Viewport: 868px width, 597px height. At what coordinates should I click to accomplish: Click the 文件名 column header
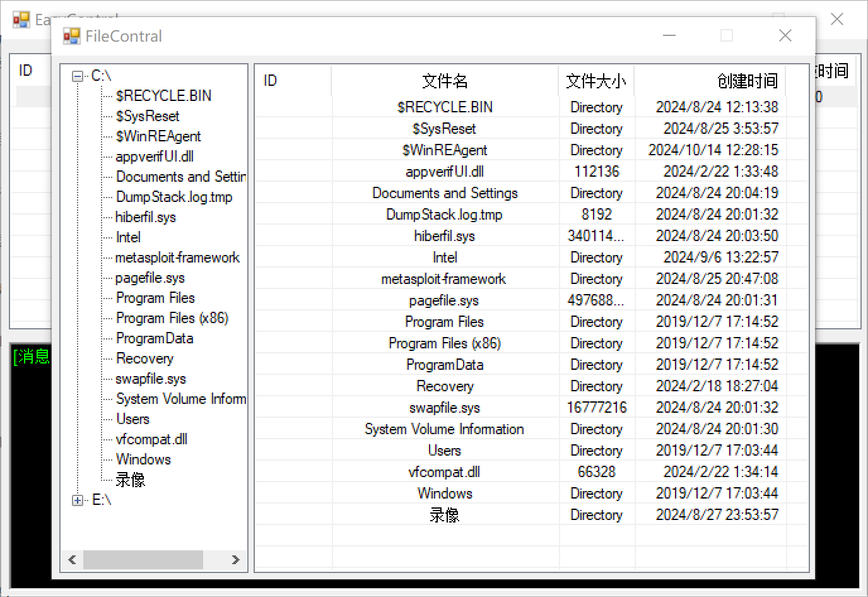[445, 81]
